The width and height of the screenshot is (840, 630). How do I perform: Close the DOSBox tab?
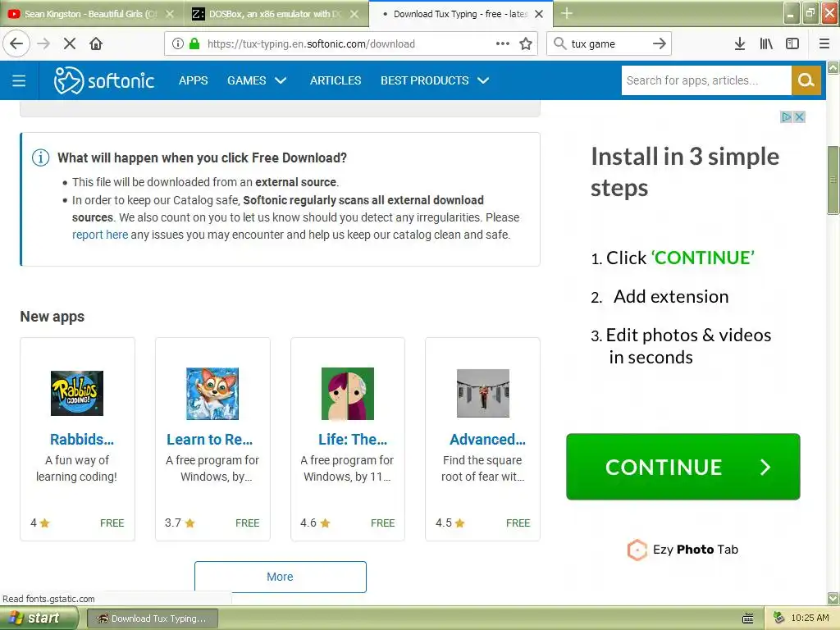pyautogui.click(x=354, y=14)
